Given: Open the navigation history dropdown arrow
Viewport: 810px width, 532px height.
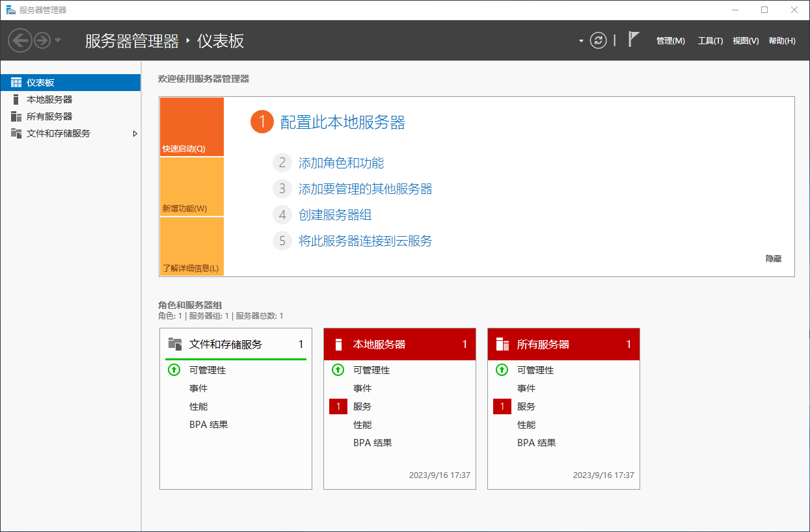Looking at the screenshot, I should (x=58, y=40).
